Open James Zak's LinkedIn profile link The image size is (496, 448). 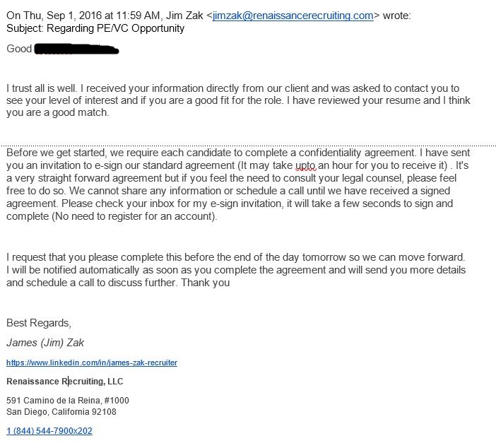click(x=92, y=362)
